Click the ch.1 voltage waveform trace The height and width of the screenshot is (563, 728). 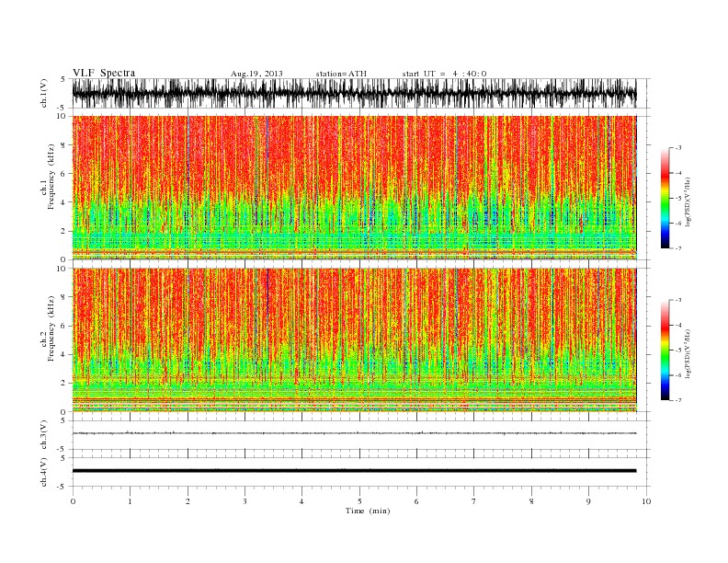[354, 93]
